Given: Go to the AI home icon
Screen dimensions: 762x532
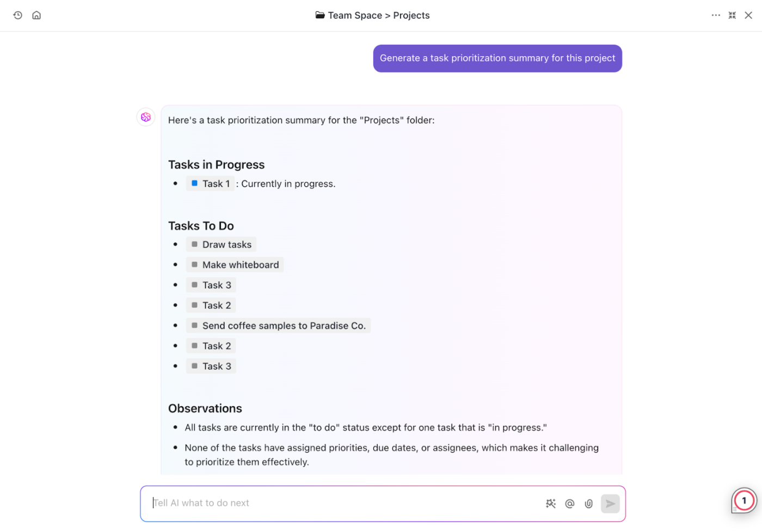Looking at the screenshot, I should 36,15.
